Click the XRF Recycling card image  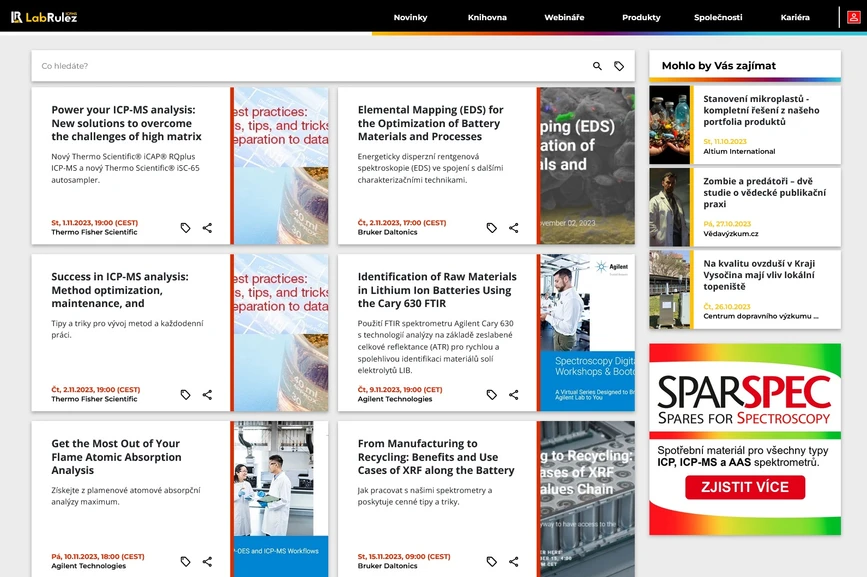click(x=587, y=499)
